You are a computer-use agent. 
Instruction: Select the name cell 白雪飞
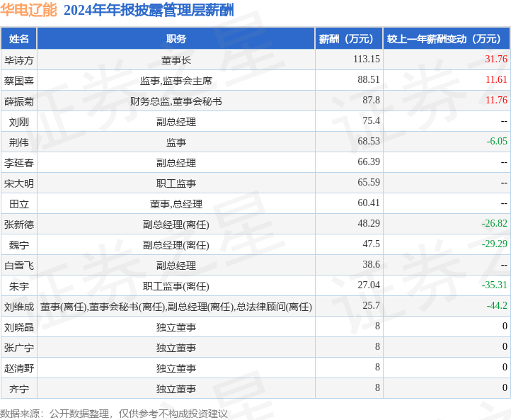click(x=19, y=266)
